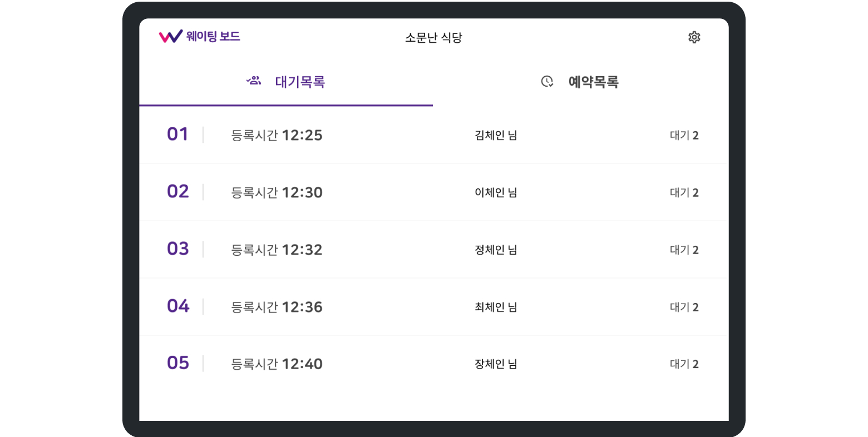Click the clock icon beside 예약목록
This screenshot has height=437, width=868.
click(x=547, y=82)
